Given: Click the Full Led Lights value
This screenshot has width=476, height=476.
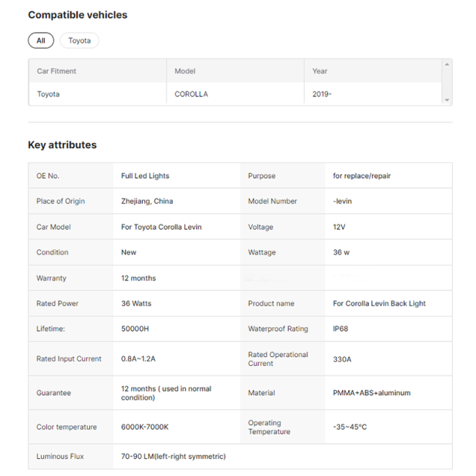Looking at the screenshot, I should coord(145,176).
